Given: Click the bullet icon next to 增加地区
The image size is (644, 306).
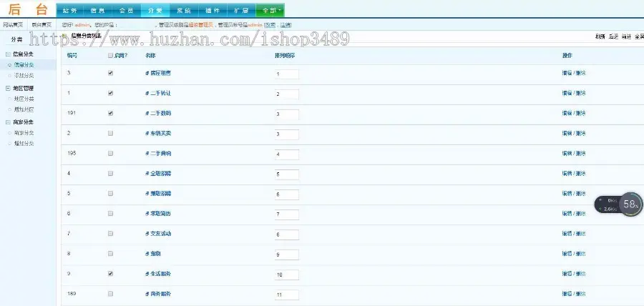Looking at the screenshot, I should (x=10, y=109).
